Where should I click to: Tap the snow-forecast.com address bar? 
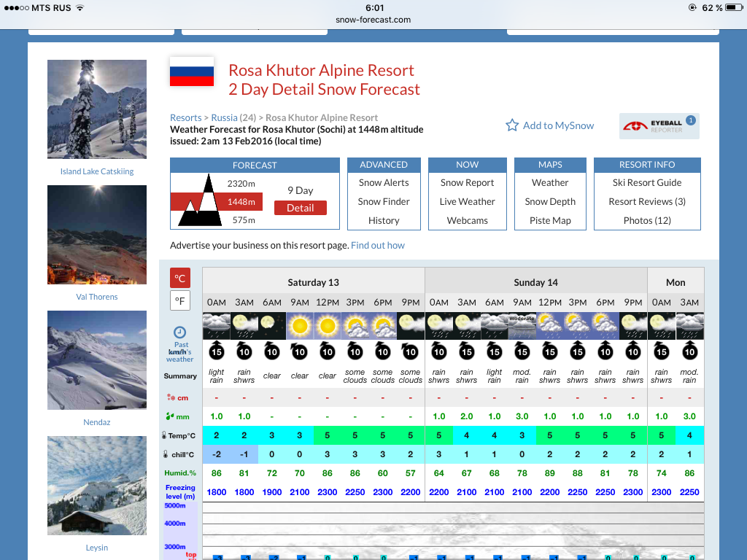click(373, 20)
